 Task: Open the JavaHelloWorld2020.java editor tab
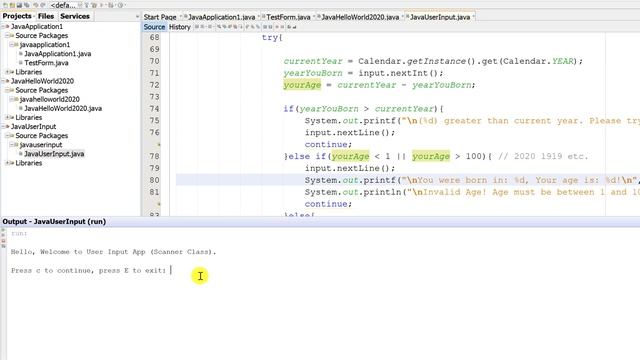click(360, 17)
